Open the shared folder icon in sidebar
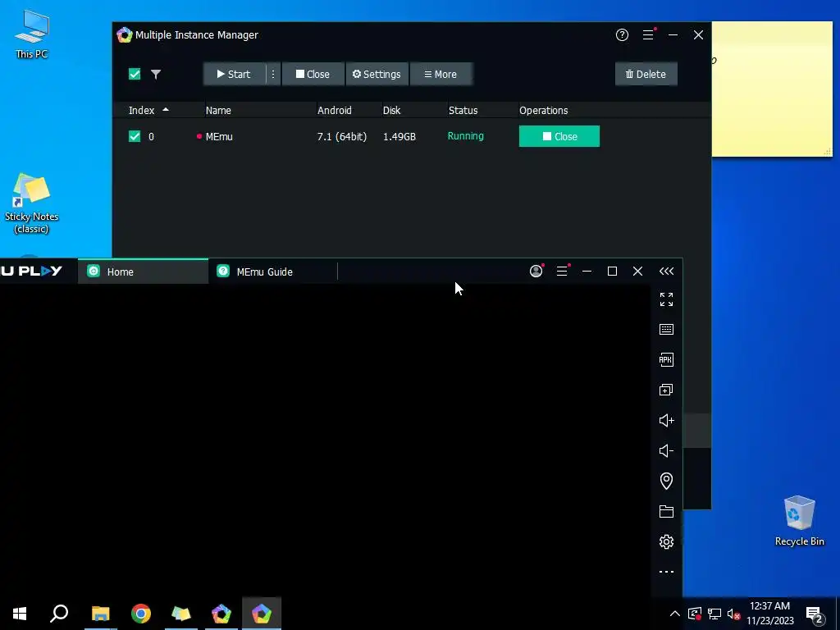 (x=666, y=512)
